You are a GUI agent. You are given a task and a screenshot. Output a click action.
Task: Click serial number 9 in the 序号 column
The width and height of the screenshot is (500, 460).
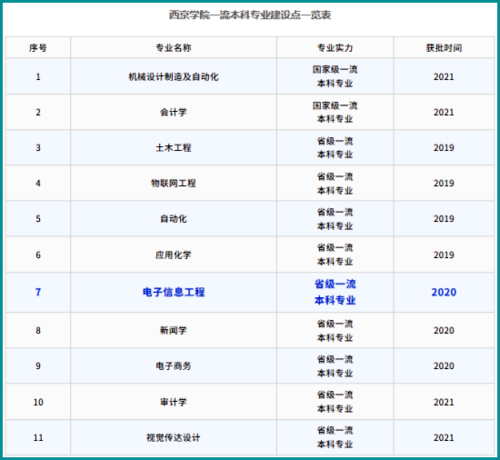38,366
